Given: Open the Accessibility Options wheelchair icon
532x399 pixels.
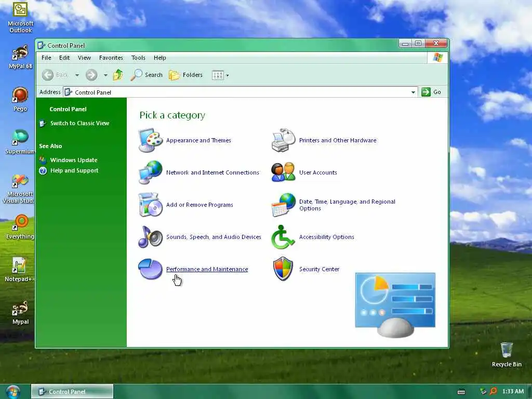Looking at the screenshot, I should tap(283, 237).
